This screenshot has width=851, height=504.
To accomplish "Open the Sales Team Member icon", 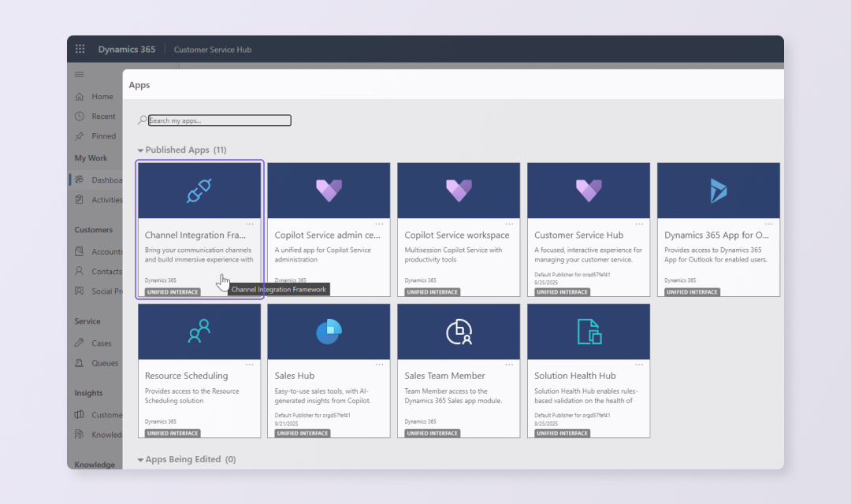I will pos(459,332).
